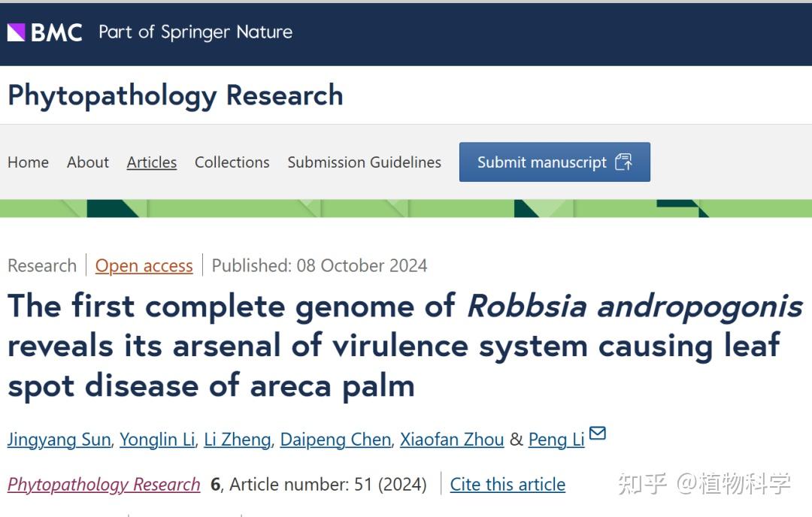Click author link Jingyang Sun
This screenshot has height=517, width=812.
click(59, 440)
